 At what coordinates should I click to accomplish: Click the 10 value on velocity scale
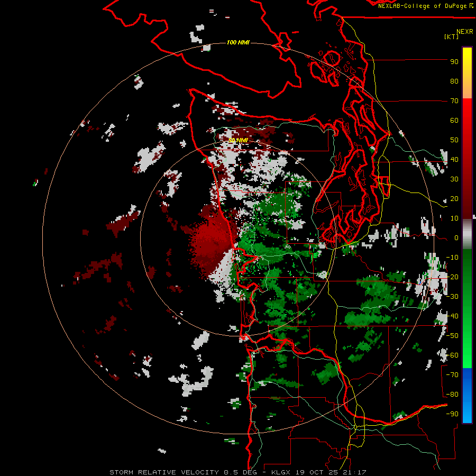point(454,218)
